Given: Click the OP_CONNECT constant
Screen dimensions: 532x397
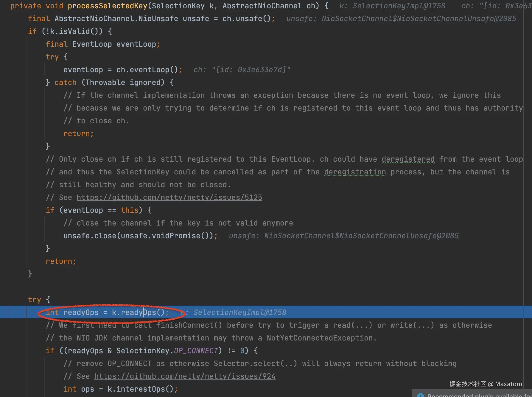Looking at the screenshot, I should [196, 351].
